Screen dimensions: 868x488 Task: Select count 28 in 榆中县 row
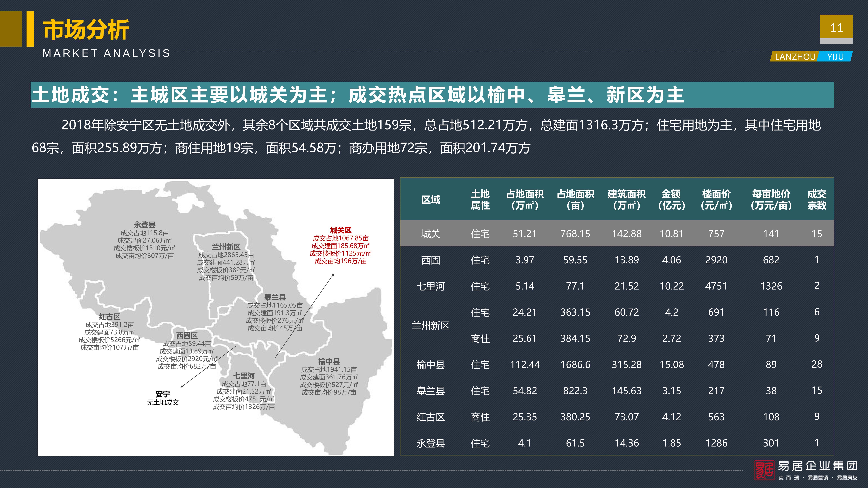(x=817, y=364)
